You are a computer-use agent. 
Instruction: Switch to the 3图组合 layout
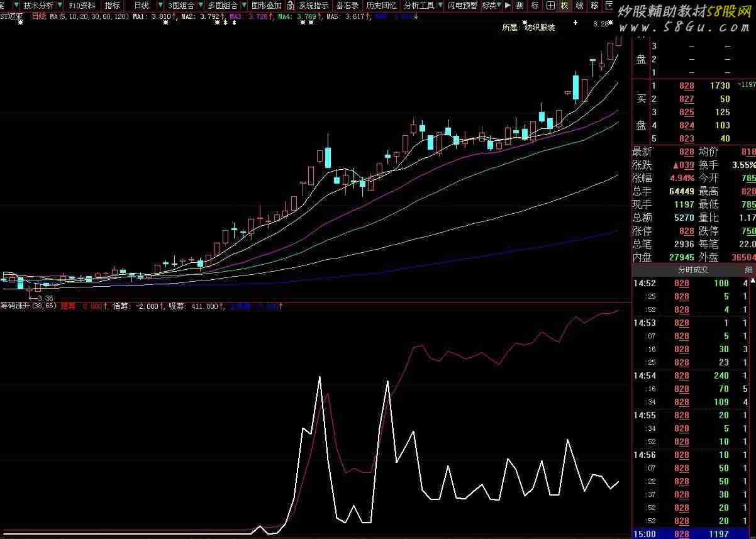pyautogui.click(x=181, y=5)
